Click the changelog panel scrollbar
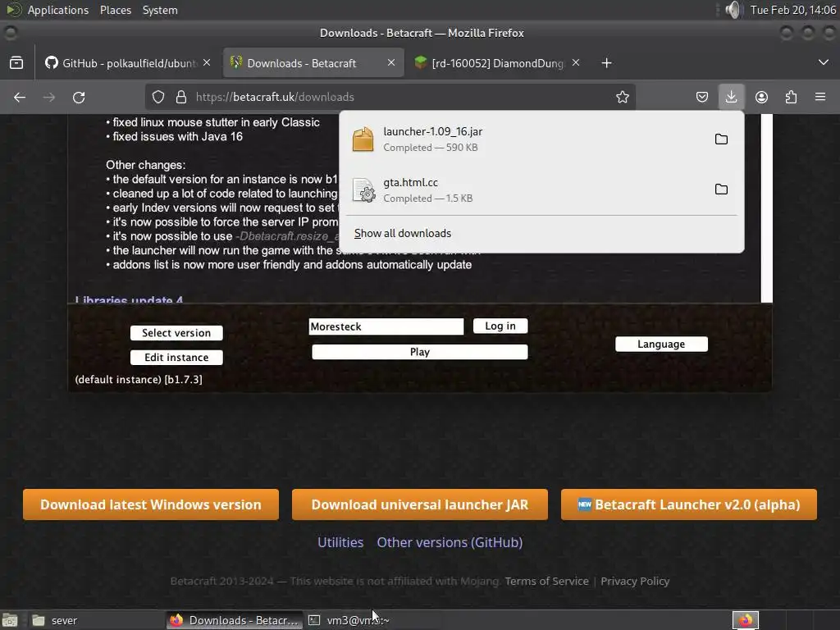Image resolution: width=840 pixels, height=630 pixels. click(767, 208)
